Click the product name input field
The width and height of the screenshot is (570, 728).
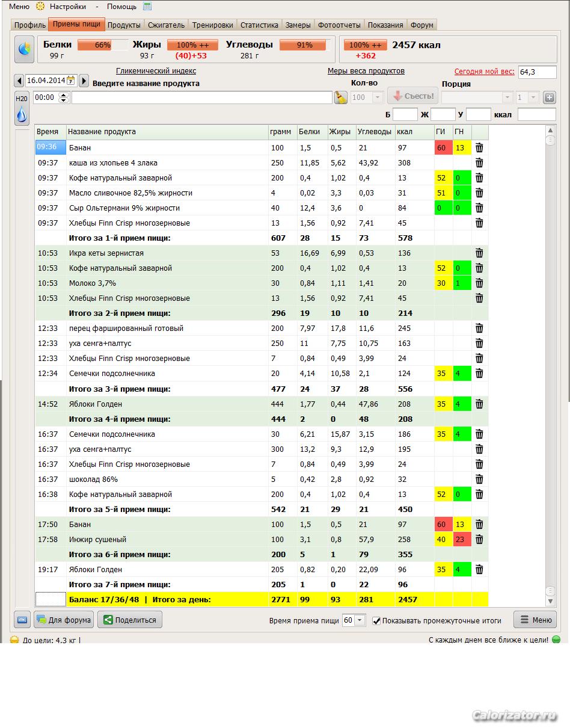[x=202, y=97]
